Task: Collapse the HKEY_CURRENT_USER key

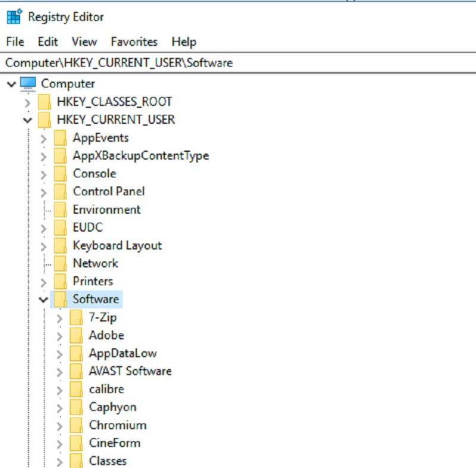Action: 27,120
